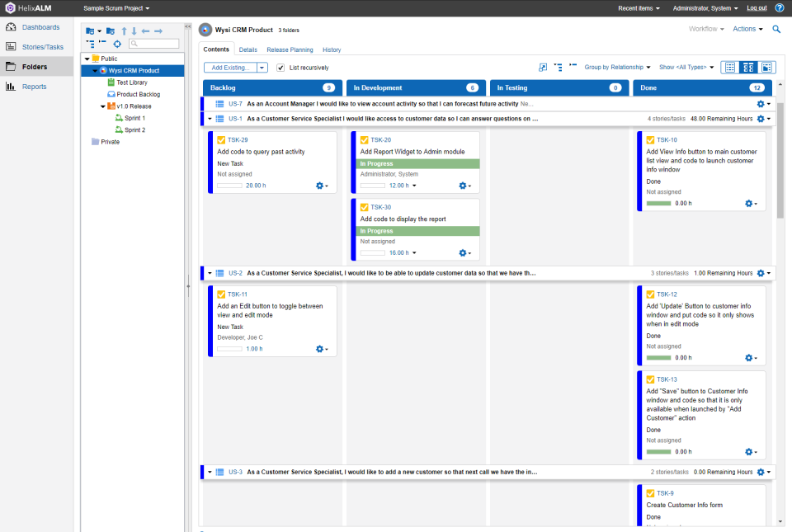Switch to task board view mode
This screenshot has width=792, height=532.
tap(748, 67)
